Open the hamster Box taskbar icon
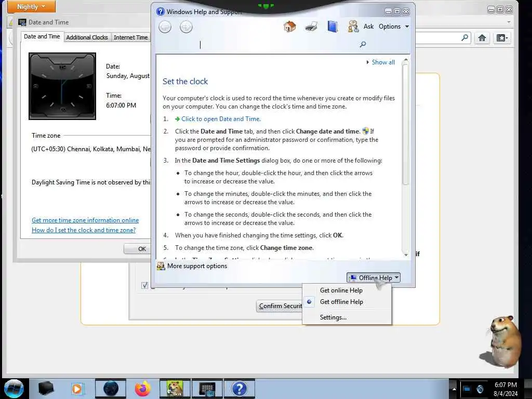Screen dimensions: 532x399 [175, 389]
